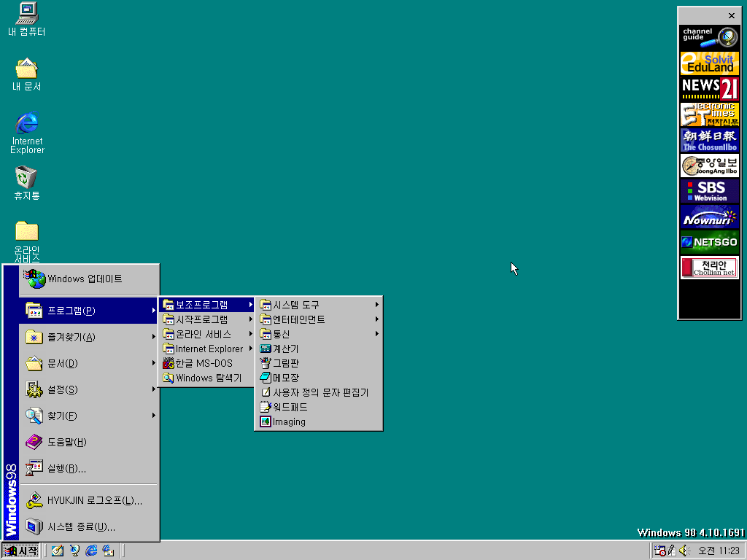Open 도움말(H) in Start menu
Viewport: 747px width, 560px height.
pos(88,442)
